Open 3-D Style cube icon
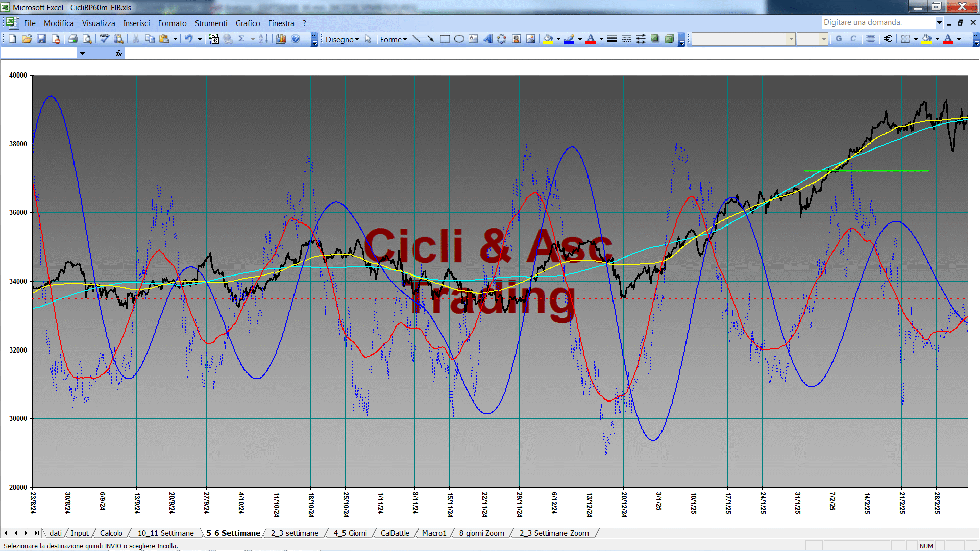 (669, 39)
